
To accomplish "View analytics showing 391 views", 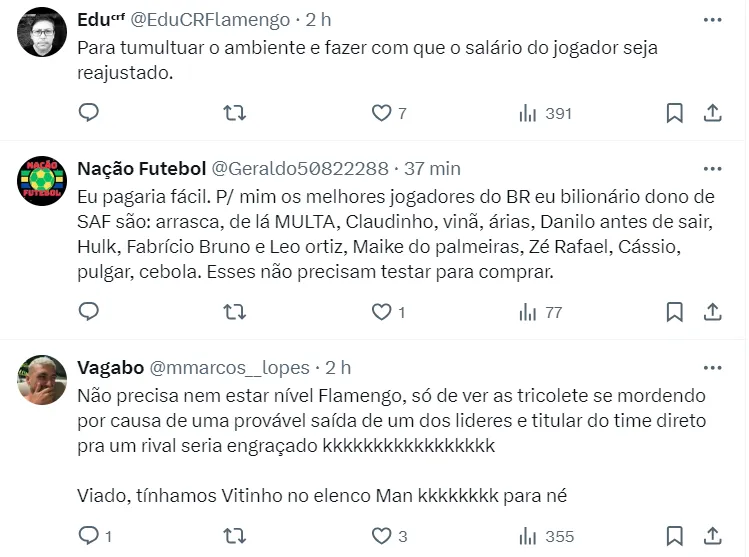I will (x=544, y=113).
